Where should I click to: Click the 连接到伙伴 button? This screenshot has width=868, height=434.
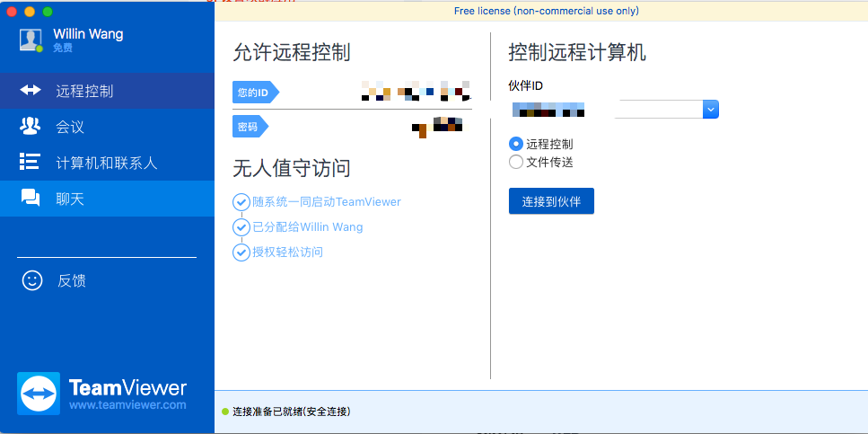pyautogui.click(x=551, y=201)
